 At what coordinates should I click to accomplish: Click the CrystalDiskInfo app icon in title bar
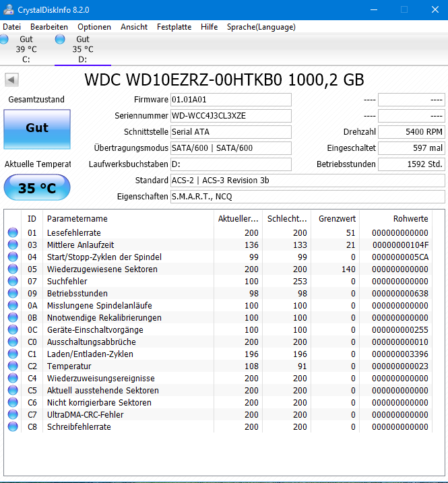(9, 9)
